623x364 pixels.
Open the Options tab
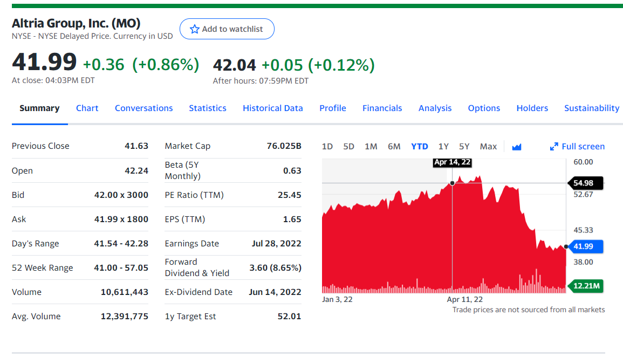point(484,108)
